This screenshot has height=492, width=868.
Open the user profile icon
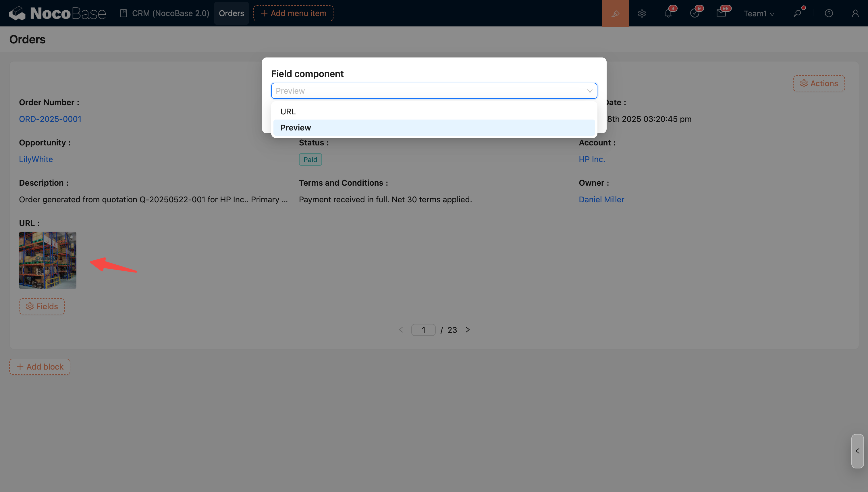(x=855, y=14)
